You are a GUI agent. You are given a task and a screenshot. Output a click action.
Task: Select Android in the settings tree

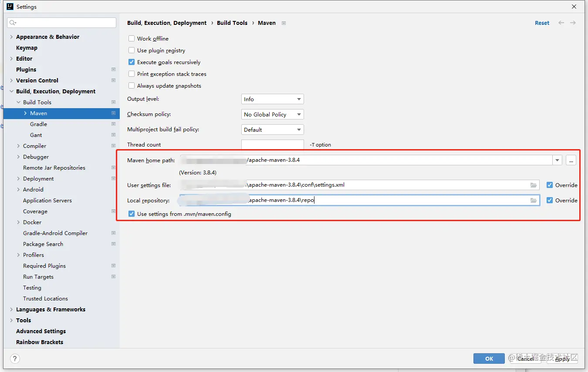(x=33, y=189)
